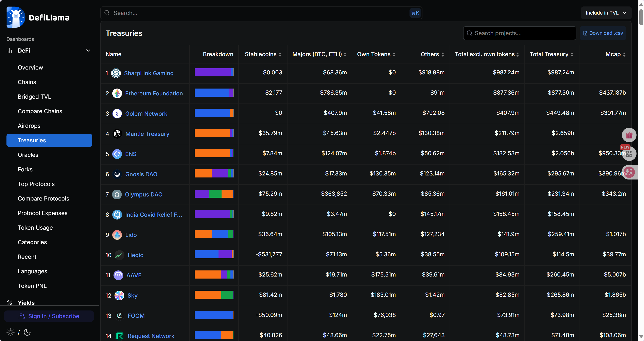Screen dimensions: 644x341
Task: Collapse the DeFi dashboards section chevron
Action: [x=88, y=51]
